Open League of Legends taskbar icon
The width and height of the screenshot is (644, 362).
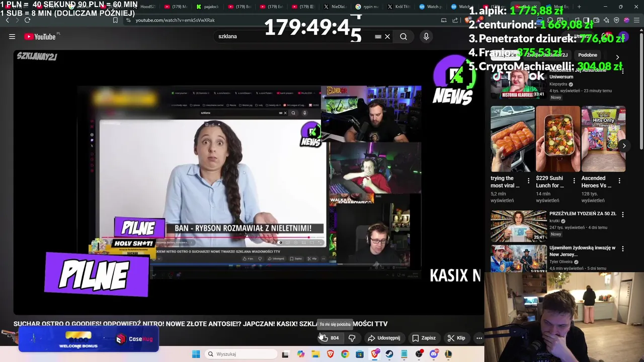click(x=448, y=354)
